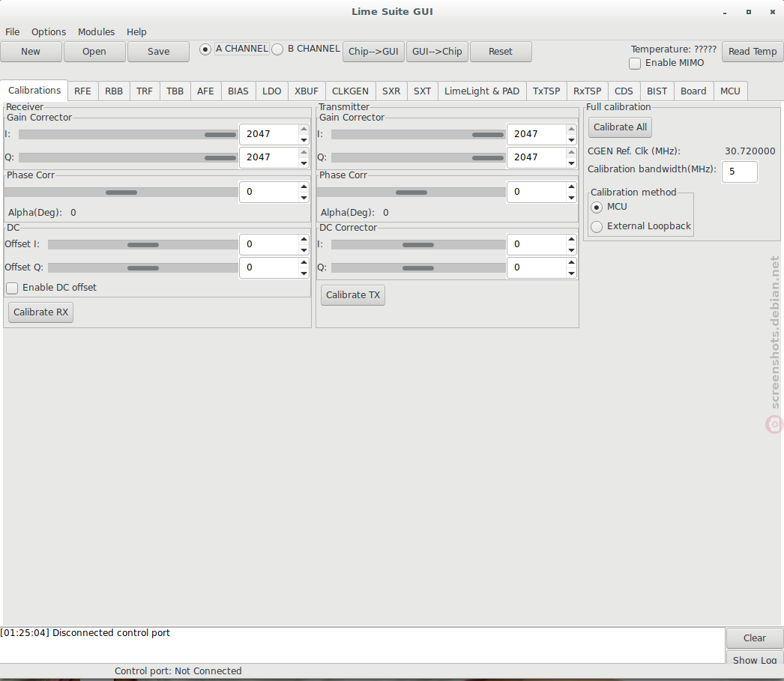Switch to the XBUF tab

[307, 91]
